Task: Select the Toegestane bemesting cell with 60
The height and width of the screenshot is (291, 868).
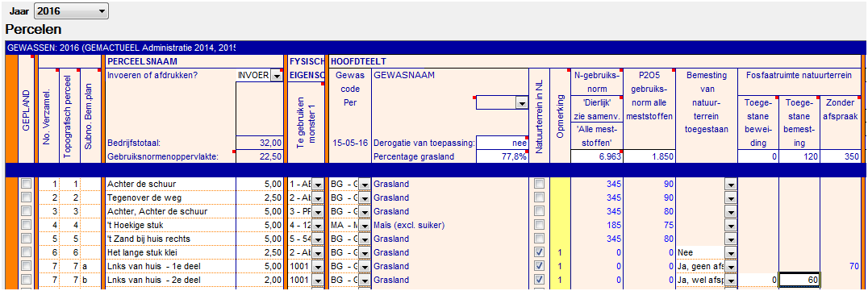Action: click(x=799, y=281)
